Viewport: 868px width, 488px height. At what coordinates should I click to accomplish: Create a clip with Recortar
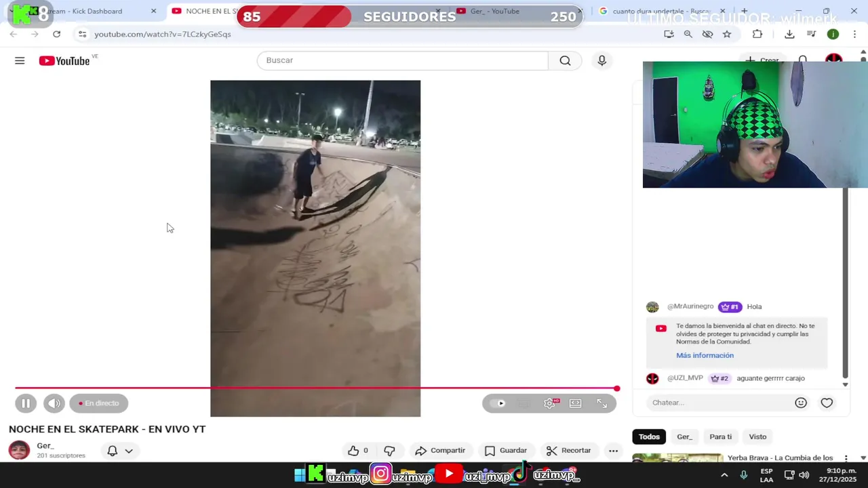(569, 451)
